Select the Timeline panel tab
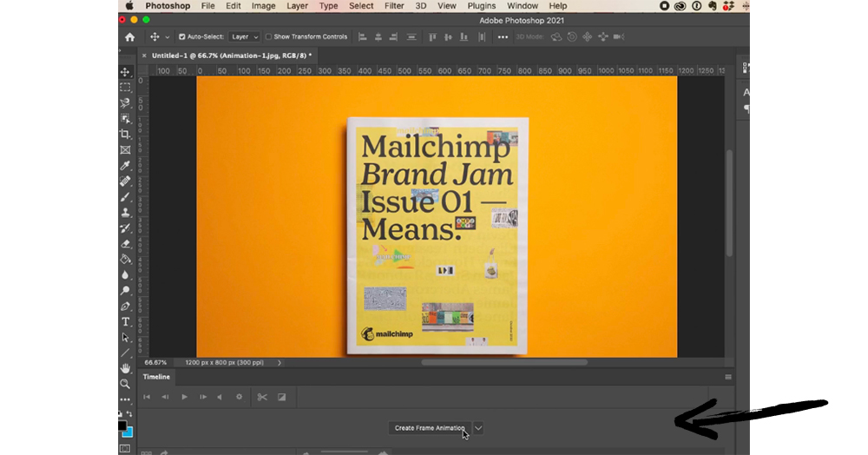This screenshot has height=455, width=868. 156,377
